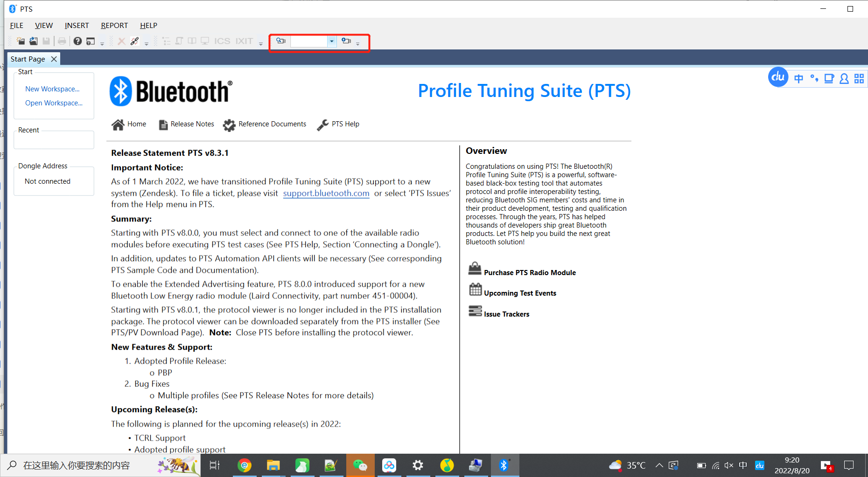868x477 pixels.
Task: Click 'Not connected' dongle address text
Action: (48, 181)
